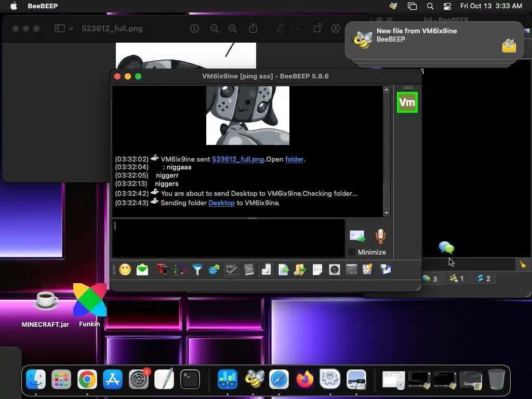Click the send file document icon
This screenshot has width=532, height=399.
tap(283, 270)
